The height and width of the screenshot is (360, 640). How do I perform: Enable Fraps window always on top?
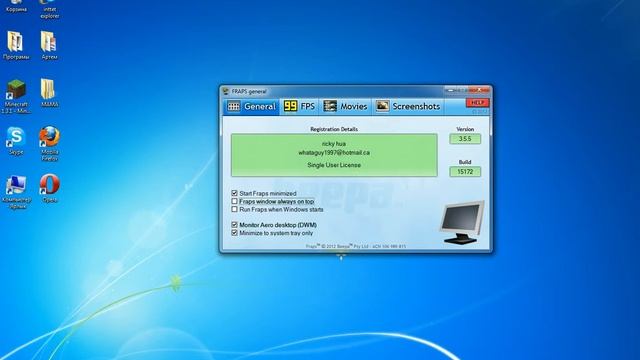[x=234, y=201]
